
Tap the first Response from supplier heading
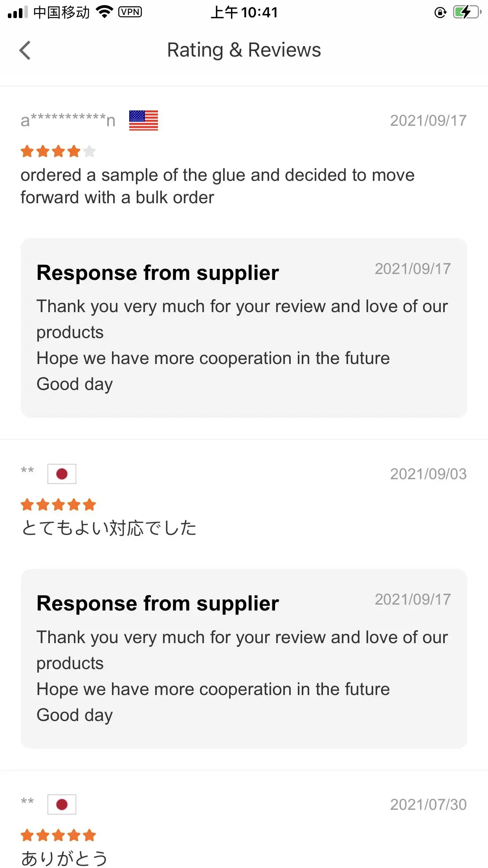coord(158,273)
